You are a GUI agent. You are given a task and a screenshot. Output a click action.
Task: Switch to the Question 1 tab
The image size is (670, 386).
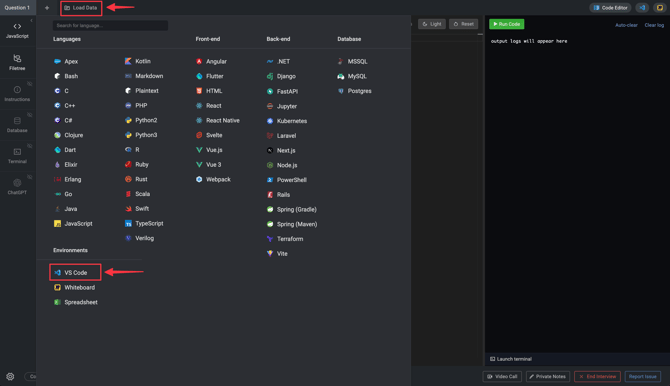pyautogui.click(x=18, y=8)
